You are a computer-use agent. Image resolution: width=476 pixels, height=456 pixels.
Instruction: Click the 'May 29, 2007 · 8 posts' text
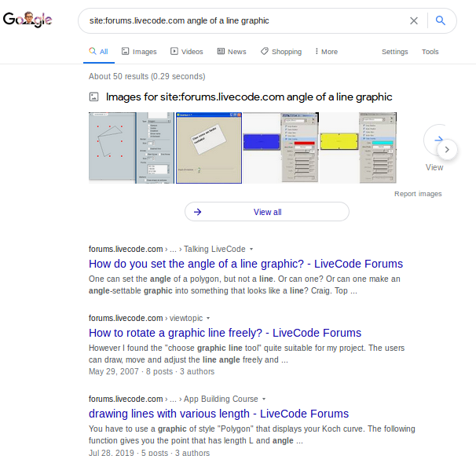[130, 372]
